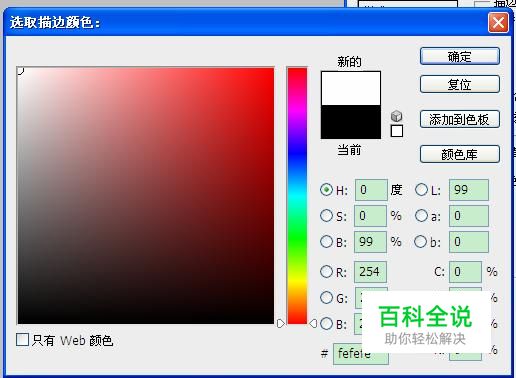Image resolution: width=516 pixels, height=378 pixels.
Task: Click the L field showing 99
Action: tap(469, 190)
